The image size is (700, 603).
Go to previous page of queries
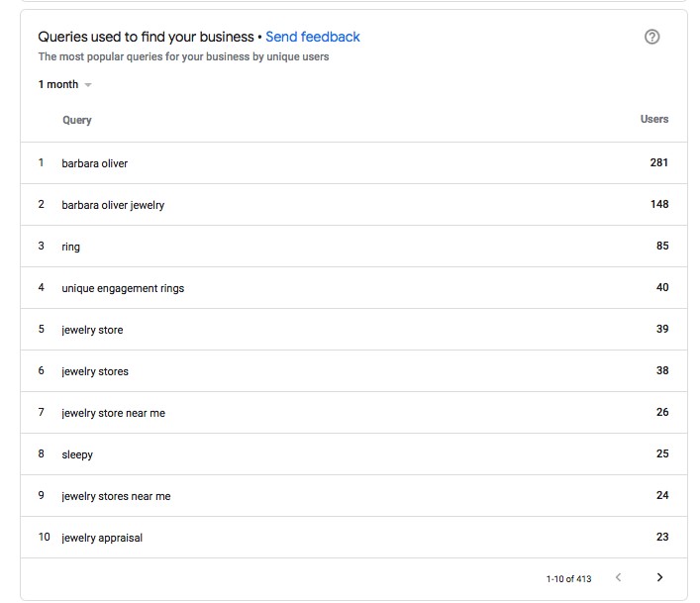618,577
